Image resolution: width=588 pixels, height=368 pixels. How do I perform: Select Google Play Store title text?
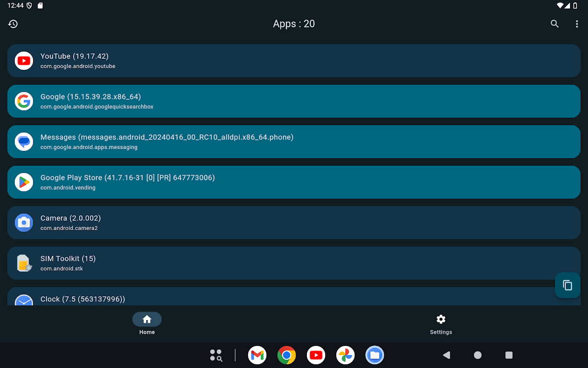click(x=128, y=178)
